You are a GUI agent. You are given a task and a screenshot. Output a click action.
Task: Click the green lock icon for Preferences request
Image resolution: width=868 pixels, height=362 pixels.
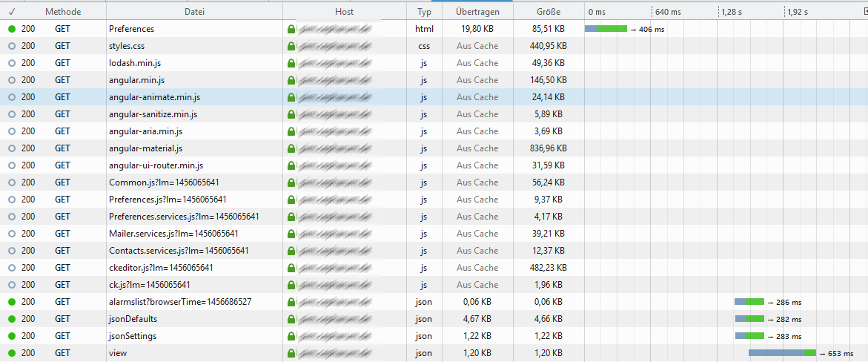click(291, 29)
